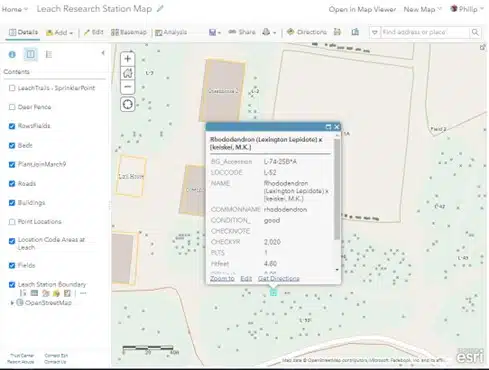Zoom in on the map

128,59
